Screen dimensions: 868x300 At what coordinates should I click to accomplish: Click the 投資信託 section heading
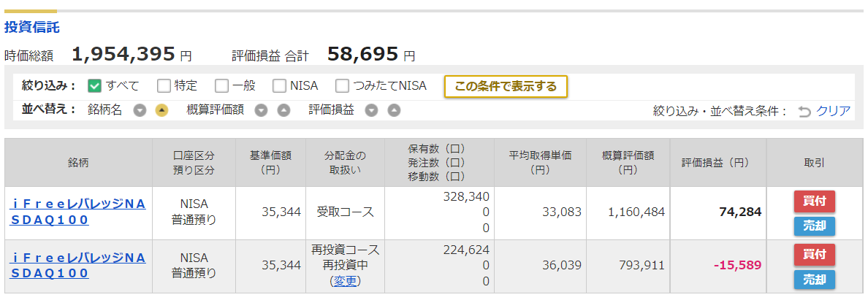pos(31,26)
